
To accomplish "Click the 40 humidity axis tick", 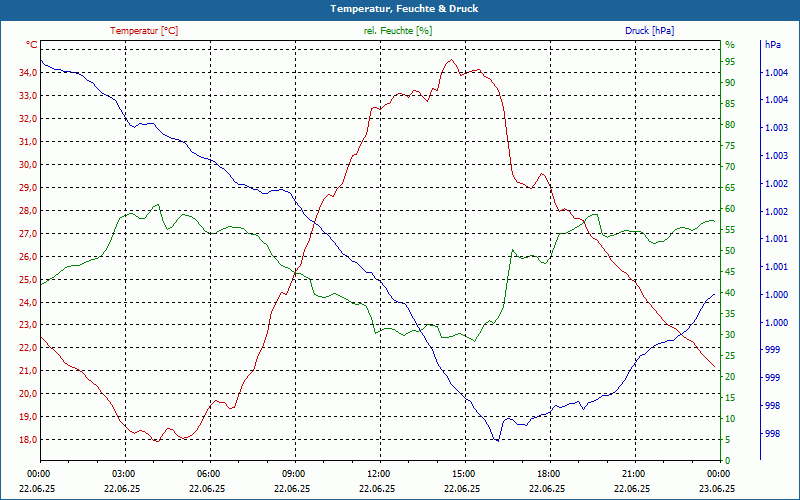I will pos(730,293).
